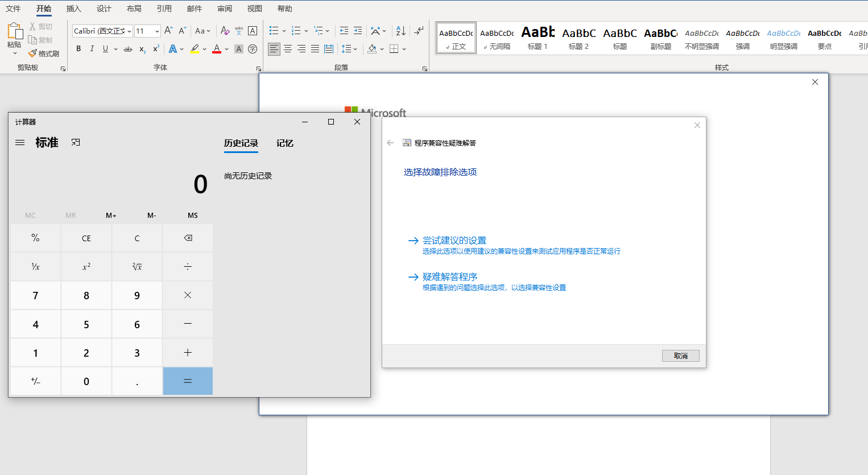Select 标题 1 style thumbnail

tap(538, 38)
